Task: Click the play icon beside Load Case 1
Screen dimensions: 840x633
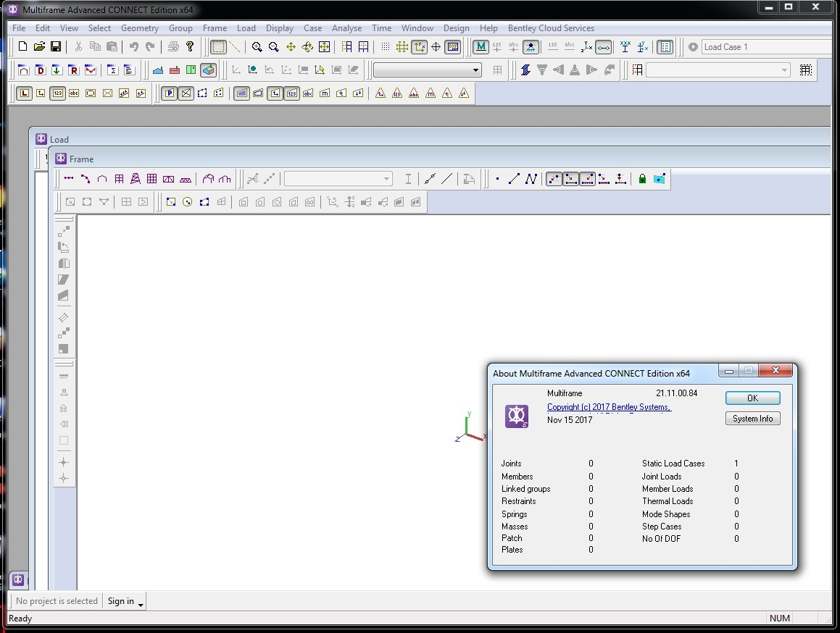Action: (x=693, y=46)
